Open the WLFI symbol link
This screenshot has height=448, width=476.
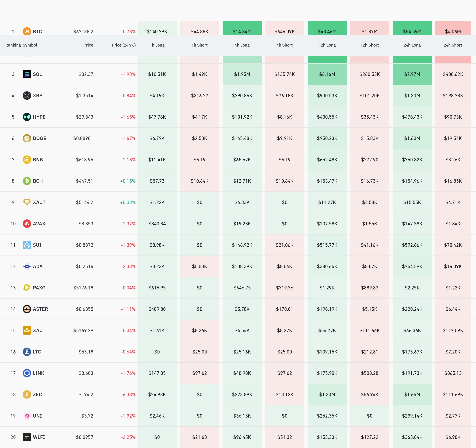point(39,437)
